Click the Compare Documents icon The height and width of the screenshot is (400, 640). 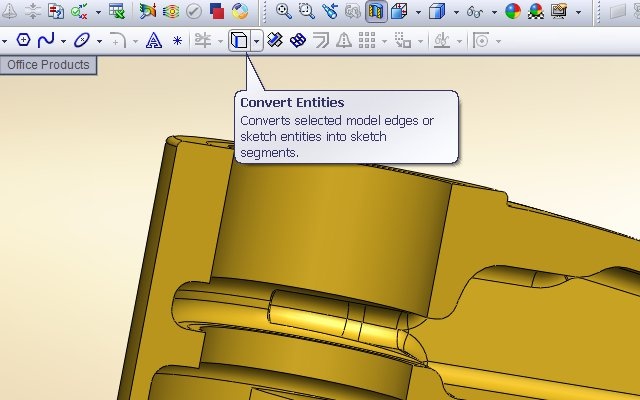(x=56, y=11)
